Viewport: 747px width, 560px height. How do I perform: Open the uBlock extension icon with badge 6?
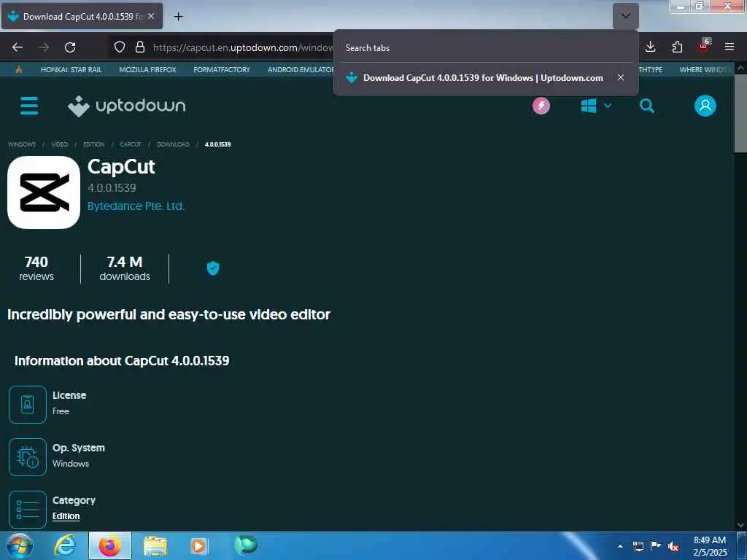pos(704,46)
